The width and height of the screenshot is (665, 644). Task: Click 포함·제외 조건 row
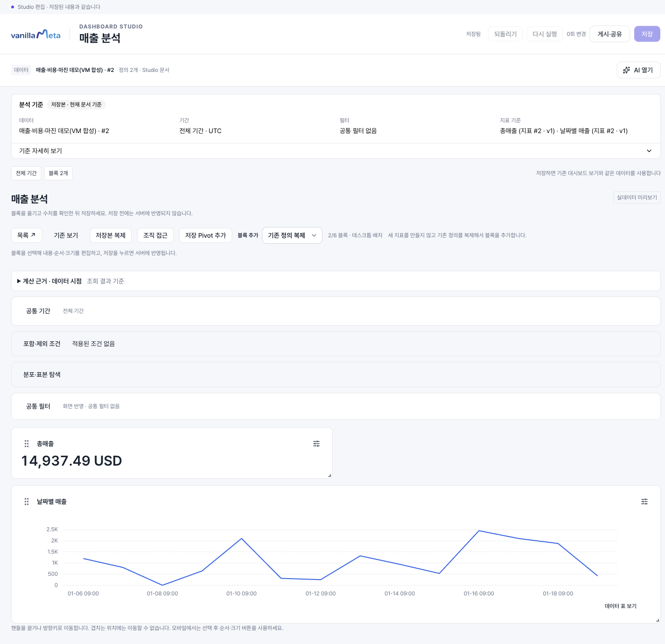pyautogui.click(x=336, y=344)
